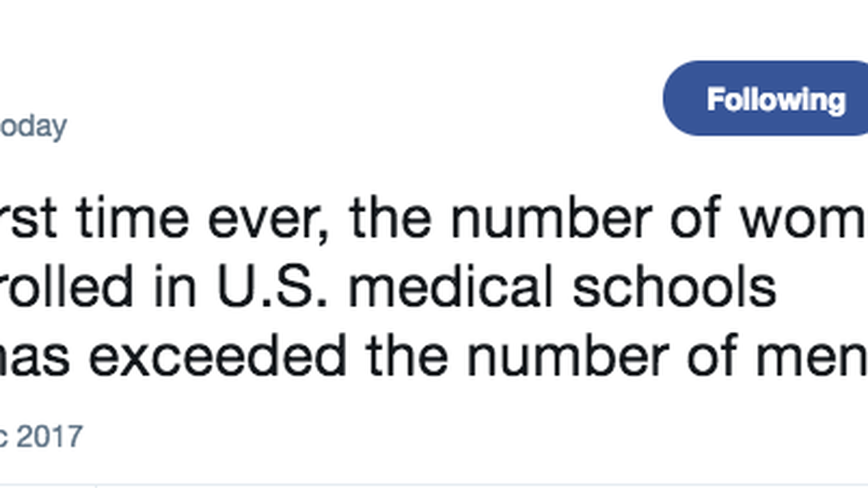Click the word "time" in the tweet
The height and width of the screenshot is (488, 868).
coord(132,218)
